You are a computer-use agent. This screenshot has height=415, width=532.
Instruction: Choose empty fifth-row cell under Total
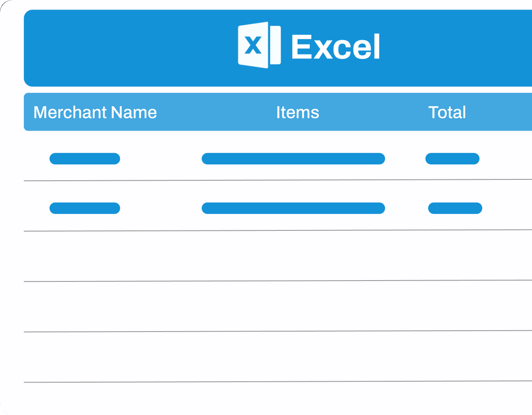point(452,357)
